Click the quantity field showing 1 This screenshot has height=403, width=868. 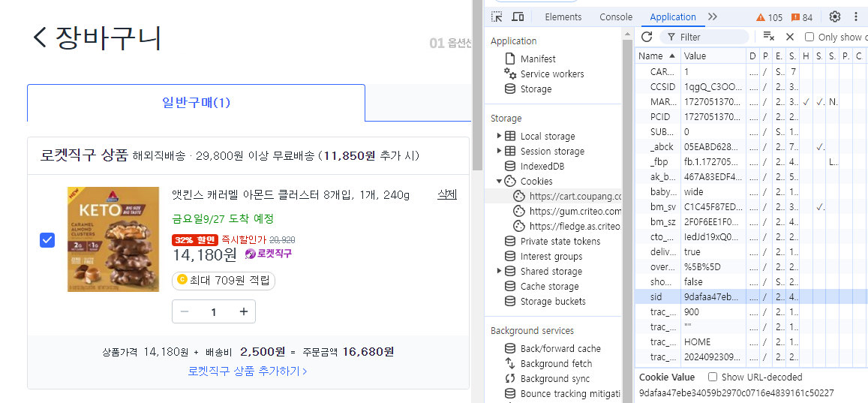pyautogui.click(x=214, y=311)
